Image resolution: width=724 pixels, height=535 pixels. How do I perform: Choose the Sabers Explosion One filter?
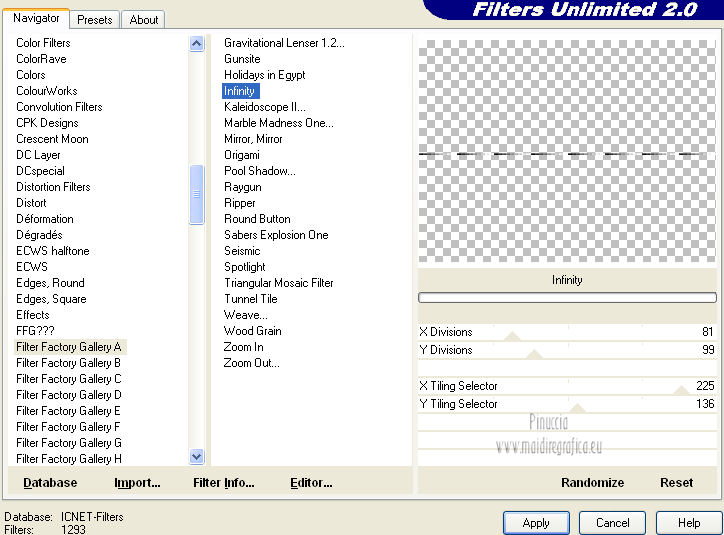(276, 235)
